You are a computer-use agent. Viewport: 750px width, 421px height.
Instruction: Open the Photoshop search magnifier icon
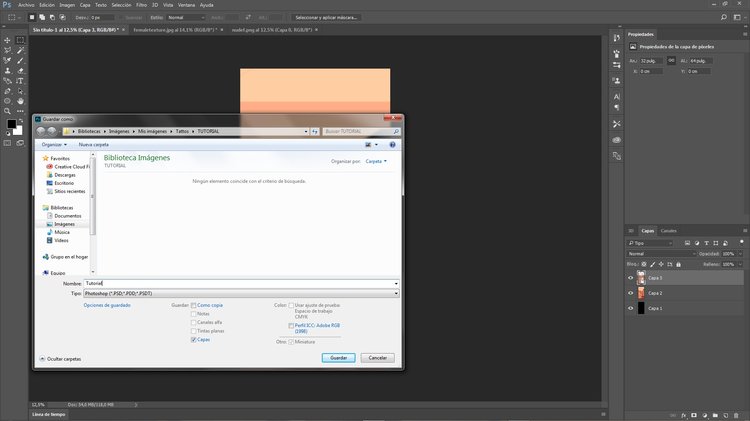[x=724, y=17]
